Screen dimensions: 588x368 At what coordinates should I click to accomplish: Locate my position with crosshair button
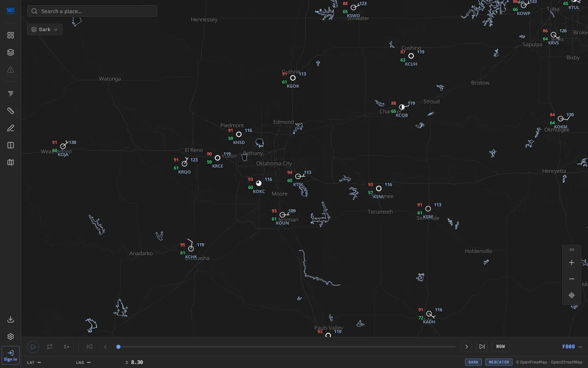click(x=572, y=295)
